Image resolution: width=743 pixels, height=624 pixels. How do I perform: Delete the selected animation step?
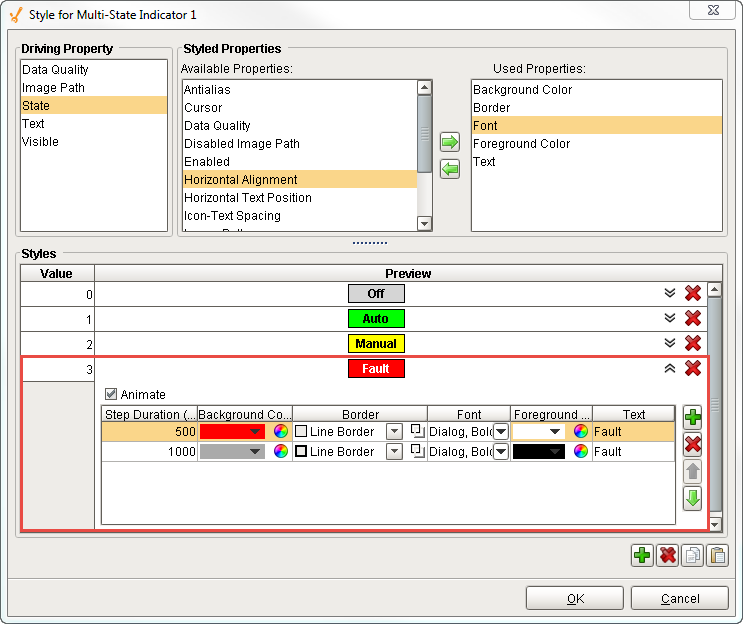click(x=692, y=444)
